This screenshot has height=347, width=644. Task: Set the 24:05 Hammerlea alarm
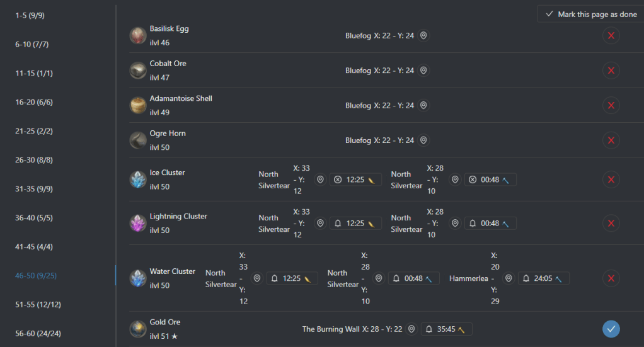click(x=526, y=278)
